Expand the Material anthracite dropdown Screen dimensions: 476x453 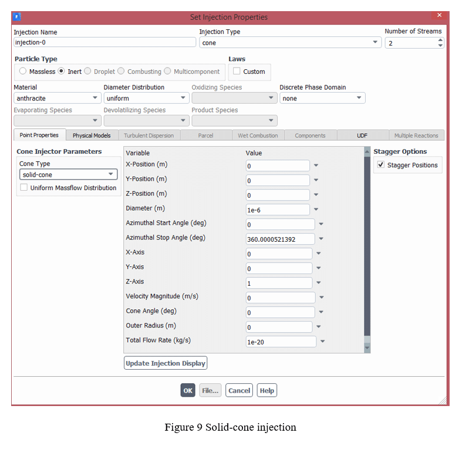click(95, 99)
